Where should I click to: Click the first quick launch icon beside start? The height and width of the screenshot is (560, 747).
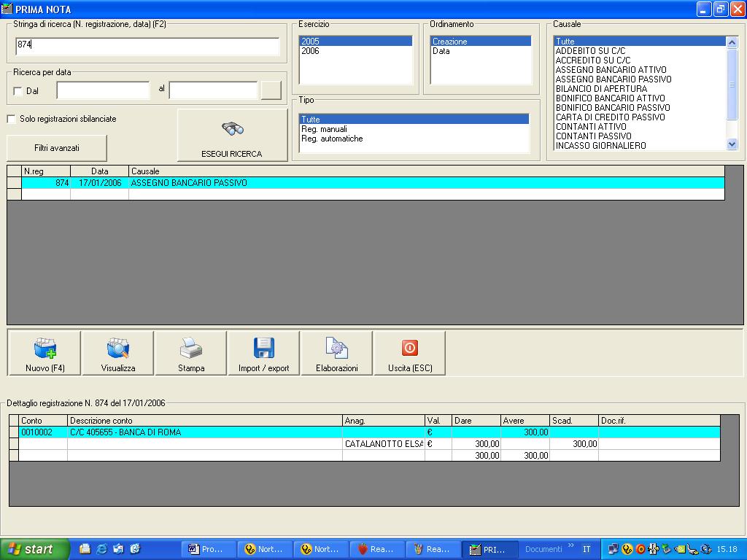coord(85,549)
